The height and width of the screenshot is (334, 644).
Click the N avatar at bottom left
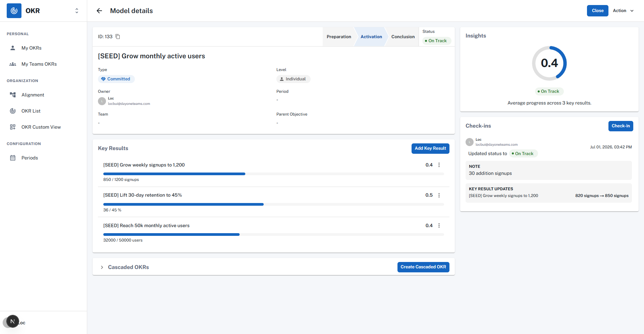point(12,321)
